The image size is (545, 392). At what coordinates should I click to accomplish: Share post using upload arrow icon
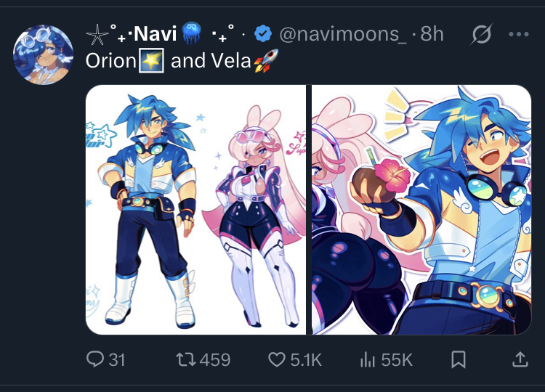point(520,359)
